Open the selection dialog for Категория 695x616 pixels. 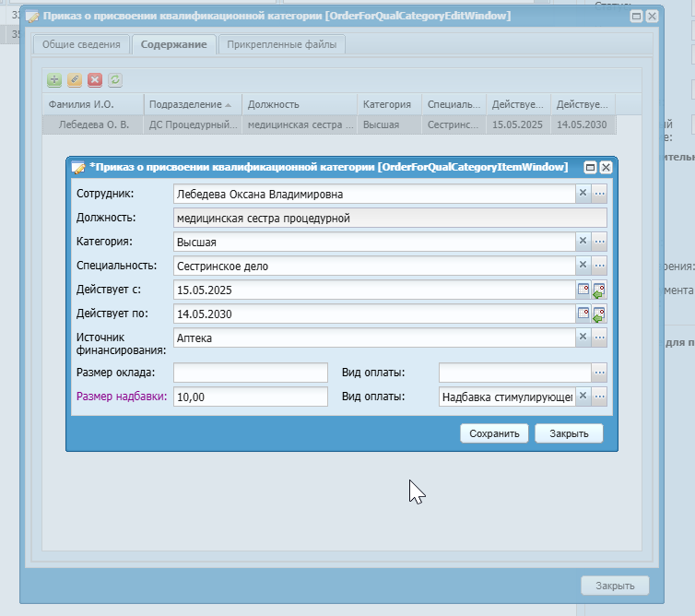click(599, 242)
